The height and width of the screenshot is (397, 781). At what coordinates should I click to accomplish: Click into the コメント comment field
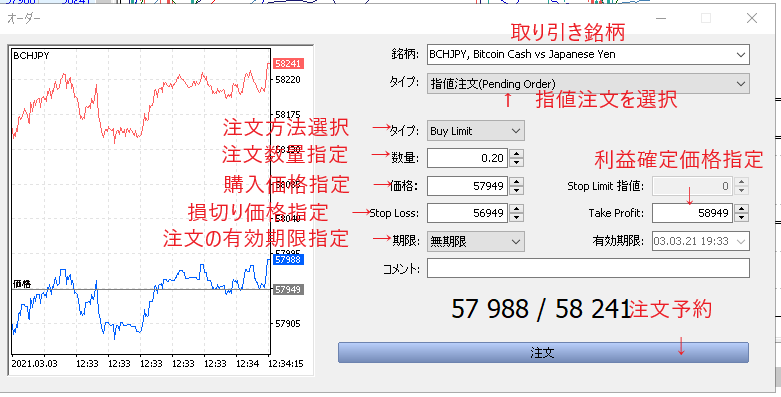point(588,268)
